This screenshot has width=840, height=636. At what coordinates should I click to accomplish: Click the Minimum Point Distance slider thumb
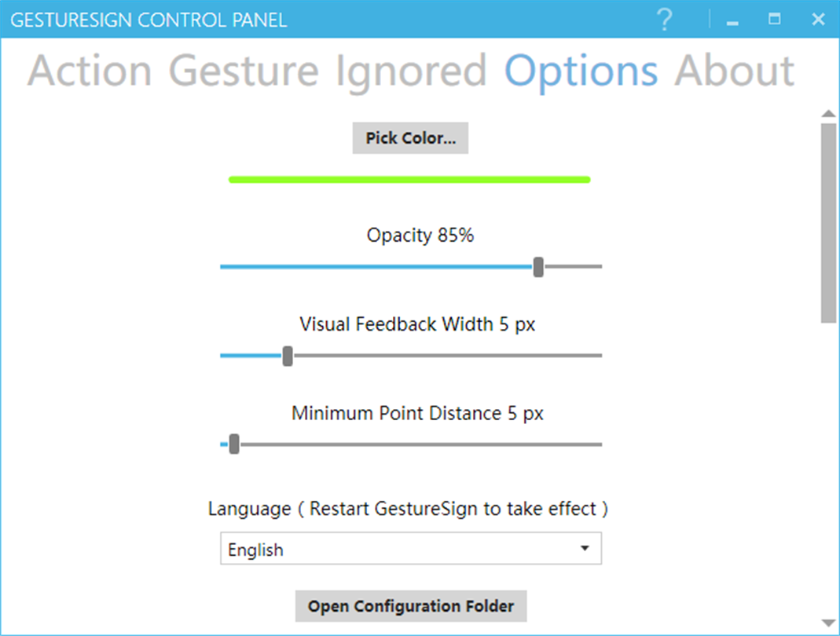[x=234, y=444]
